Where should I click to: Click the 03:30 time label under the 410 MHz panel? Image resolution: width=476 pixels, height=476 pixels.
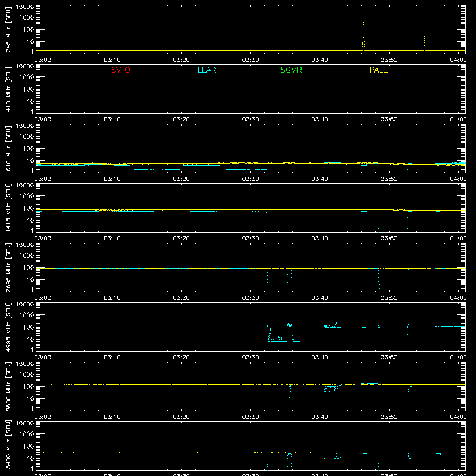pos(250,120)
